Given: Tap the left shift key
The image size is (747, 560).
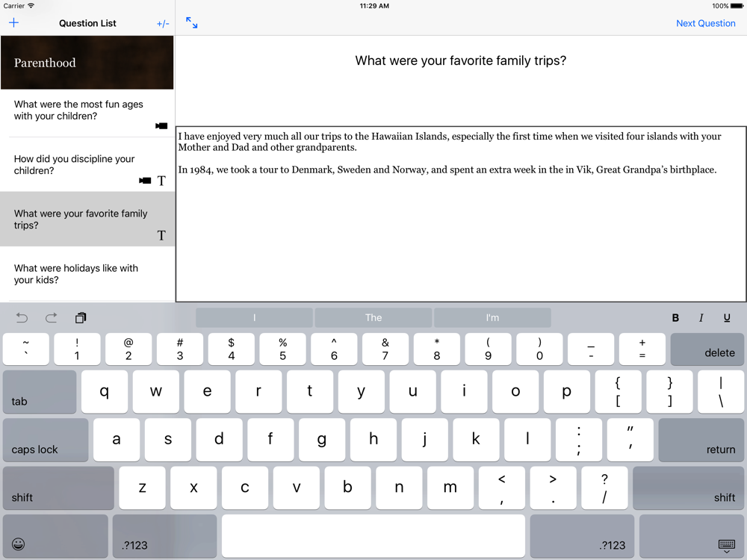Looking at the screenshot, I should coord(58,488).
